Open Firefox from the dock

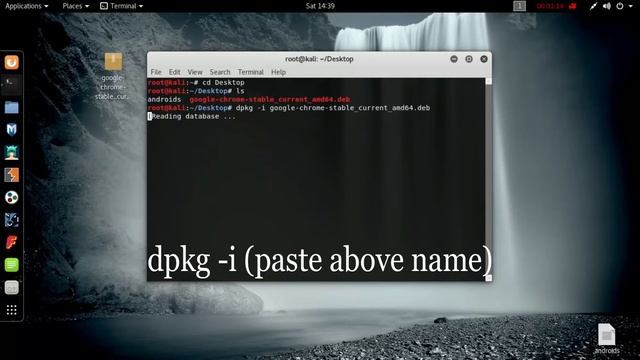coord(11,62)
